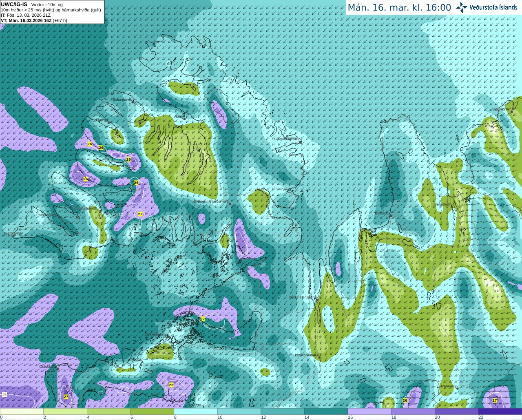This screenshot has height=420, width=522.
Task: Select the 27 gust marker southeast of Hveravellir
Action: click(495, 400)
